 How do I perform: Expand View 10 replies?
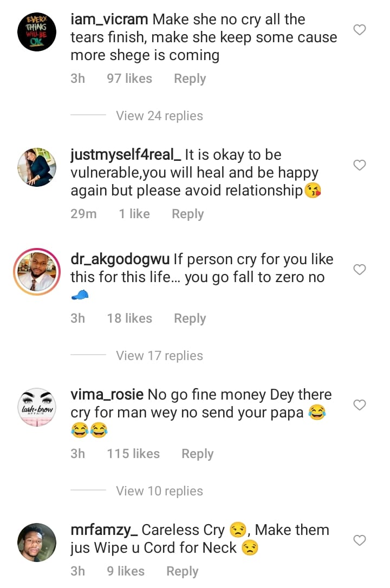click(x=159, y=491)
